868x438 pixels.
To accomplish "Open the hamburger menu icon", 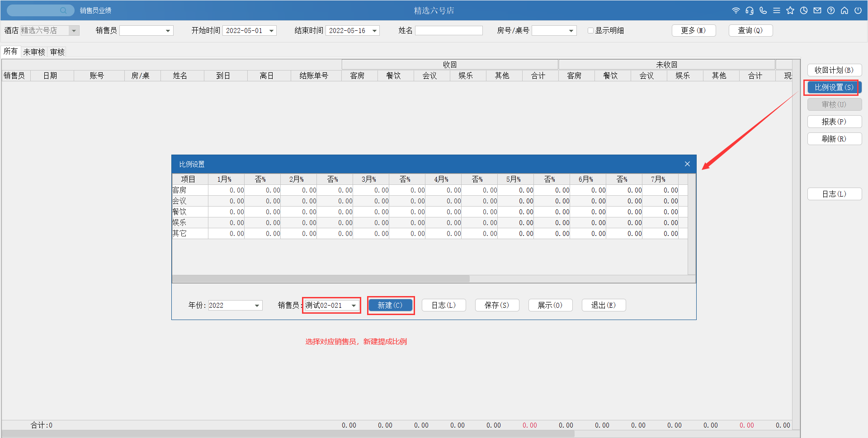I will tap(777, 10).
